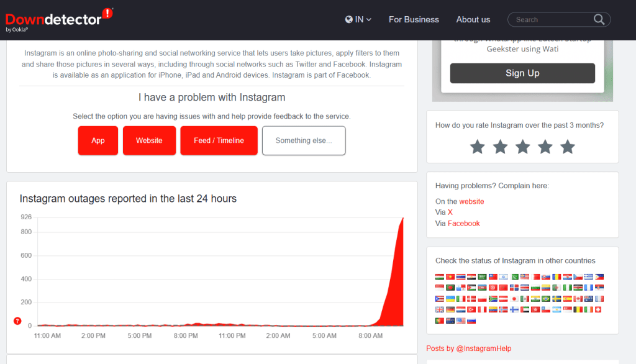
Task: Go to the About us page
Action: point(473,19)
